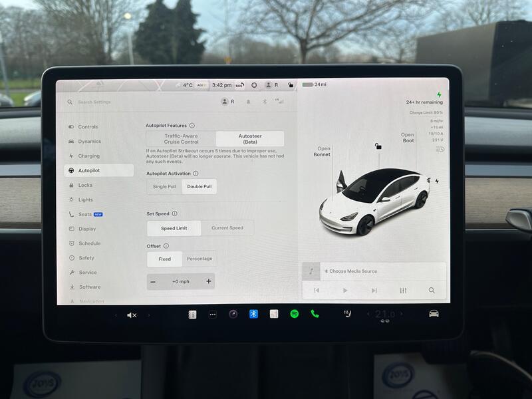Tap Open Bonnet on car view
532x399 pixels.
[322, 152]
